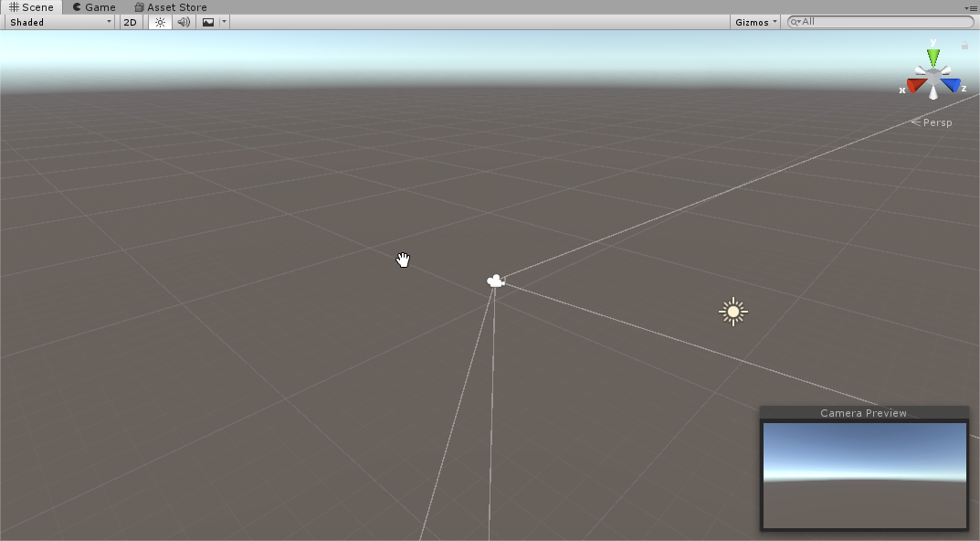Toggle scene audio speaker icon
This screenshot has width=980, height=541.
tap(184, 22)
